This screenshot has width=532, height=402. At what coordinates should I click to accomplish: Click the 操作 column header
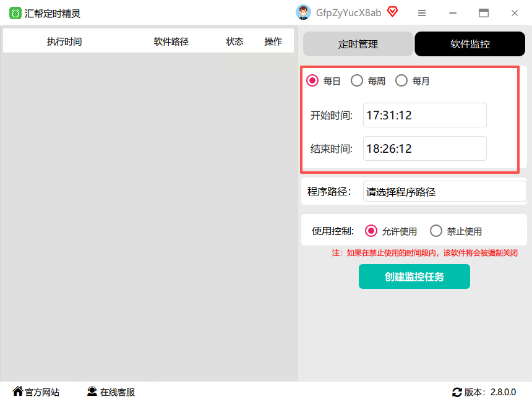pos(273,41)
